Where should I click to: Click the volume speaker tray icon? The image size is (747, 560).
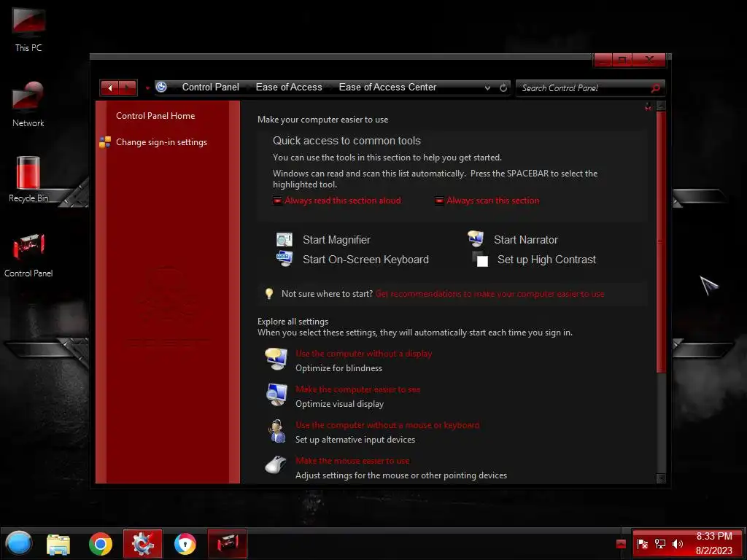pyautogui.click(x=678, y=544)
